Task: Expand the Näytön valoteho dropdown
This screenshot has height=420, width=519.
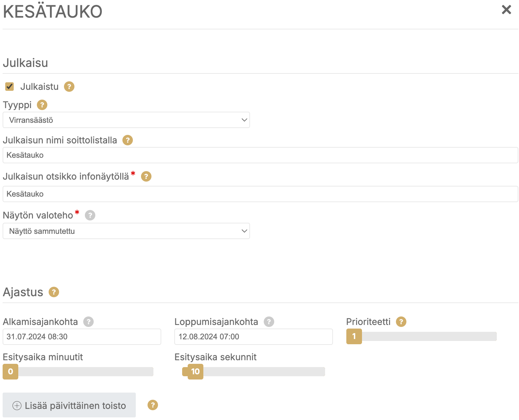Action: click(126, 231)
